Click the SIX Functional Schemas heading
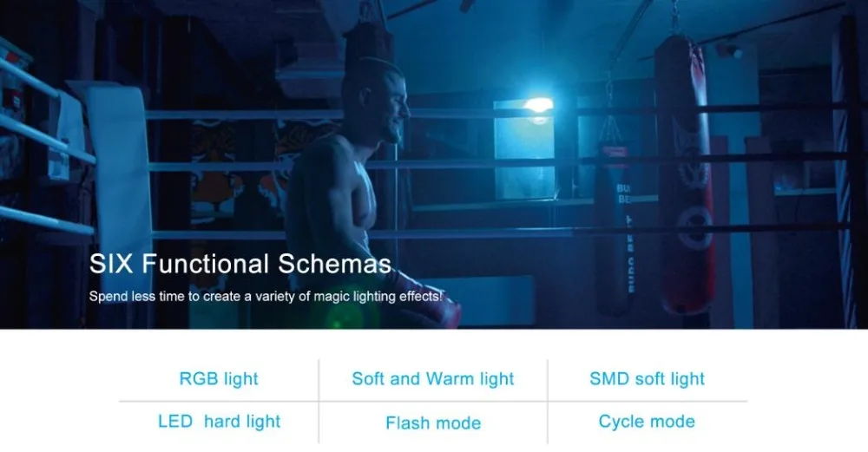 point(240,263)
